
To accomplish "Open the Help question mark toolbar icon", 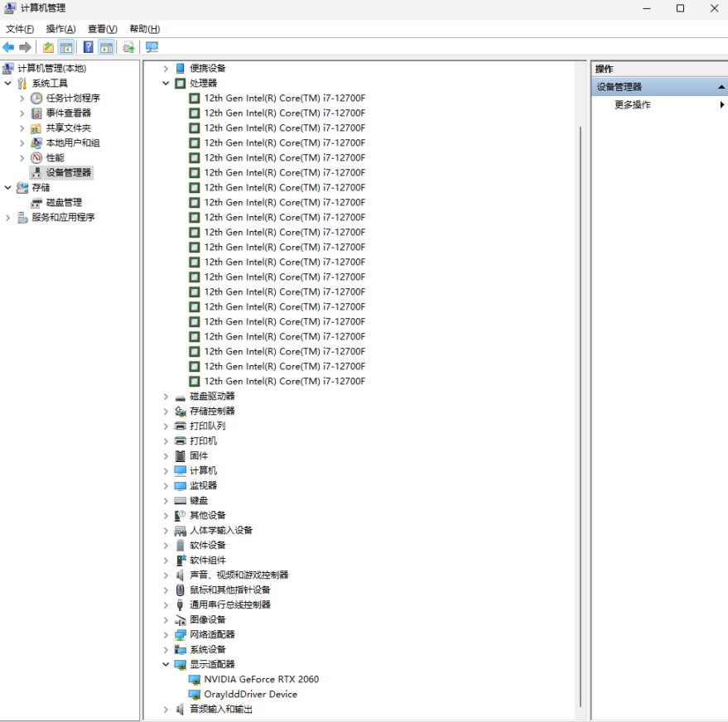I will [x=88, y=47].
